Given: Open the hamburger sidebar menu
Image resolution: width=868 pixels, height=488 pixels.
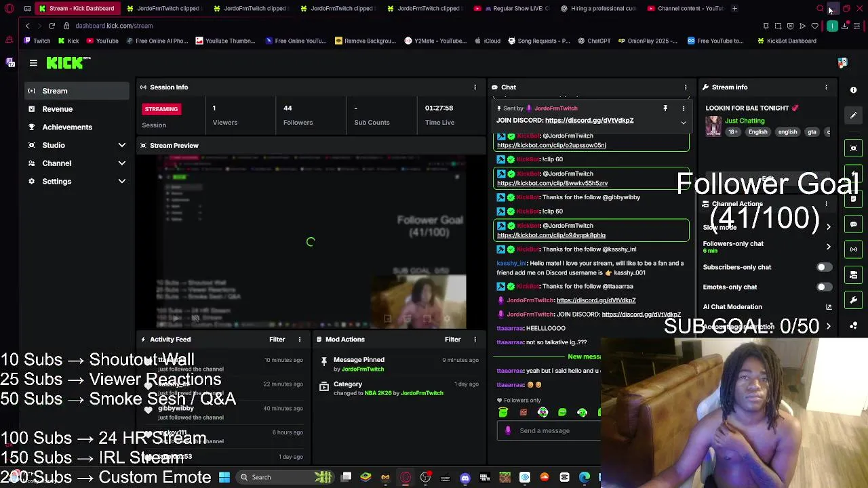Looking at the screenshot, I should pos(33,63).
